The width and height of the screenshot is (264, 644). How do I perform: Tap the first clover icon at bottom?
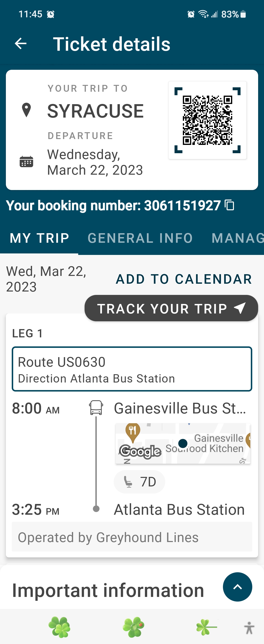tap(59, 627)
